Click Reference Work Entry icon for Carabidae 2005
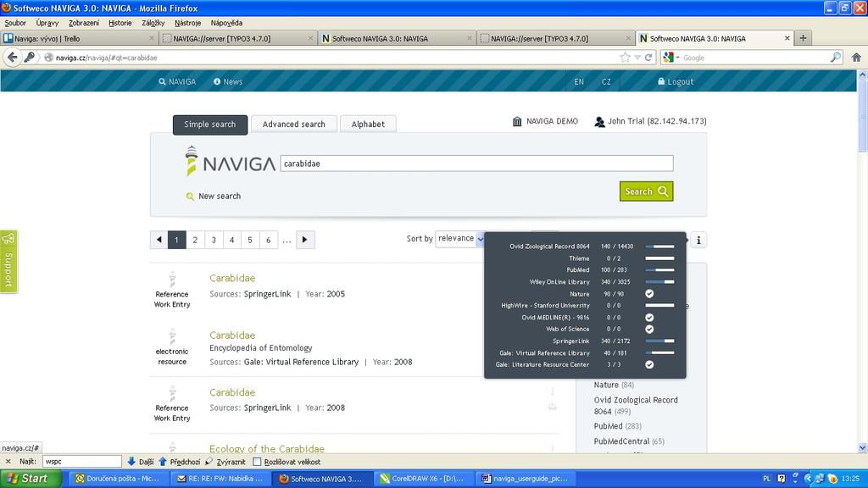The height and width of the screenshot is (488, 868). pyautogui.click(x=172, y=280)
